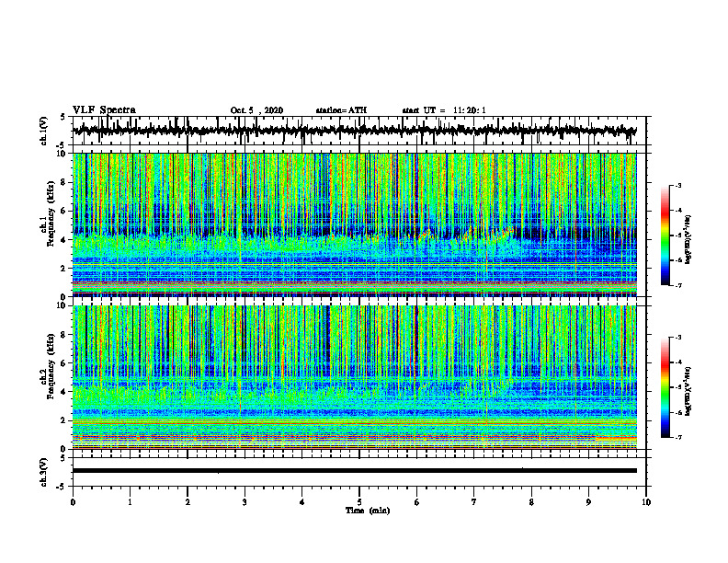
Task: Click the "Time (min)" axis title
Action: tap(368, 511)
